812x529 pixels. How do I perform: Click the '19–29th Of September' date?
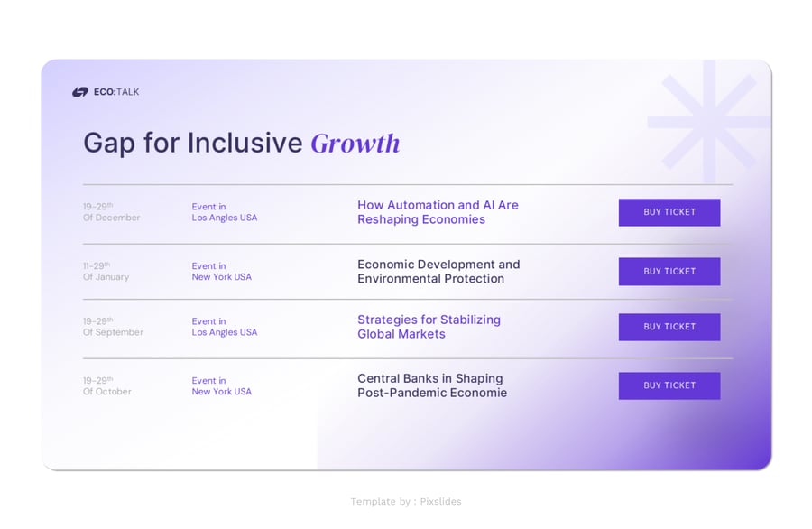point(113,327)
